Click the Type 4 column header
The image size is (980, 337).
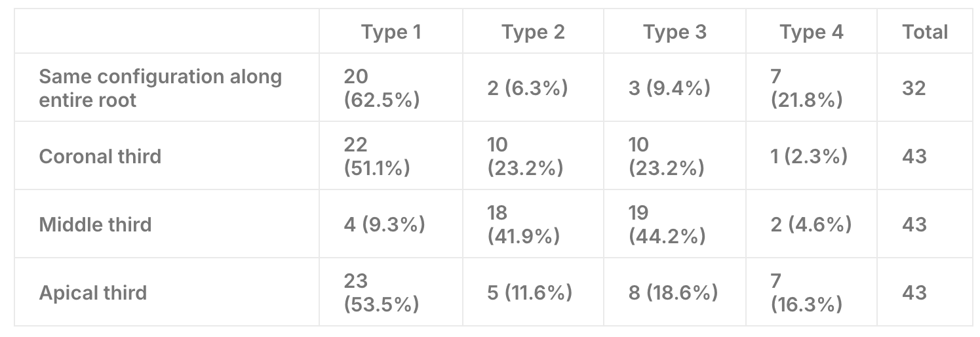812,31
